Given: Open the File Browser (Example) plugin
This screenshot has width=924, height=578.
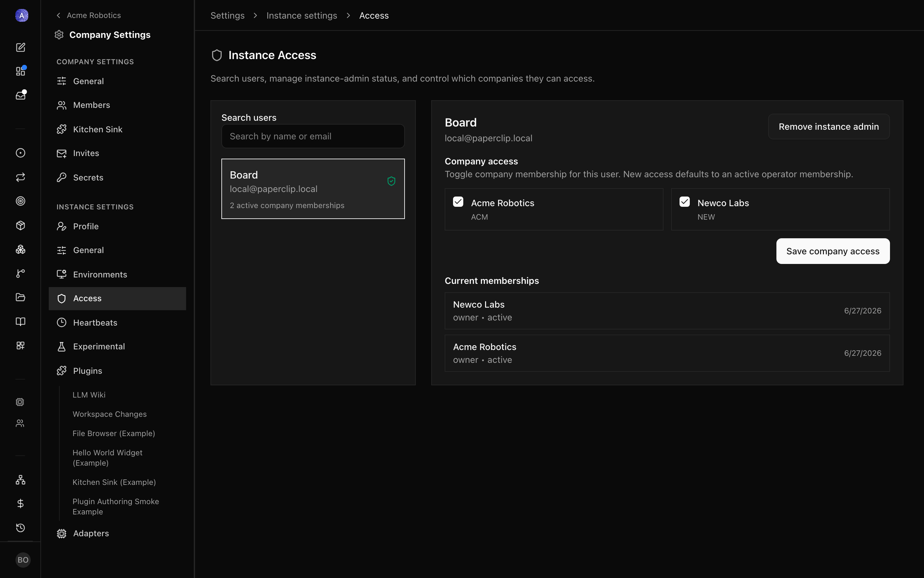Looking at the screenshot, I should [x=114, y=433].
